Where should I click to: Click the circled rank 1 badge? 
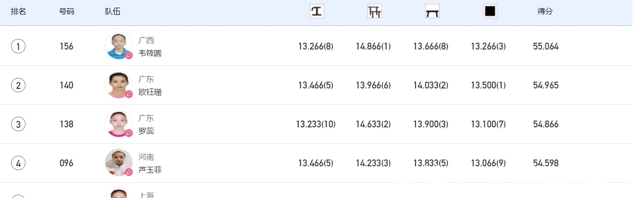18,47
